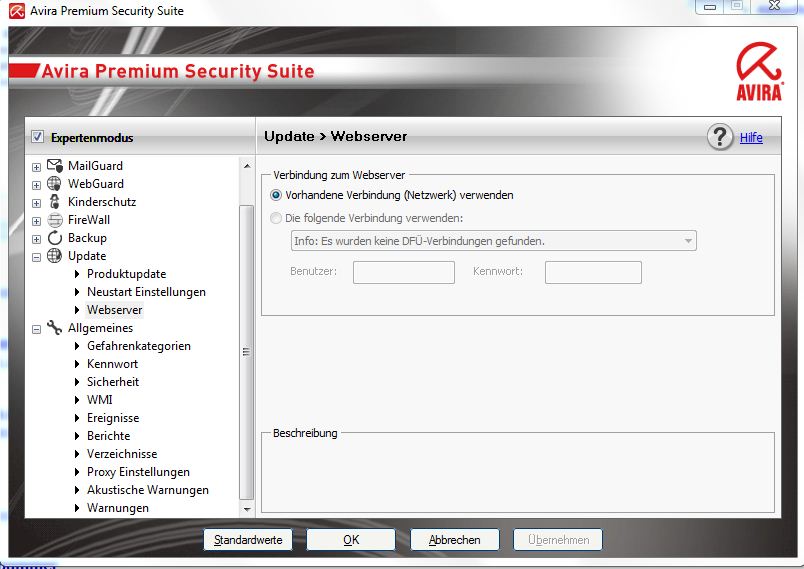Screen dimensions: 804x569
Task: Open Proxy Einstellungen settings page
Action: [138, 472]
